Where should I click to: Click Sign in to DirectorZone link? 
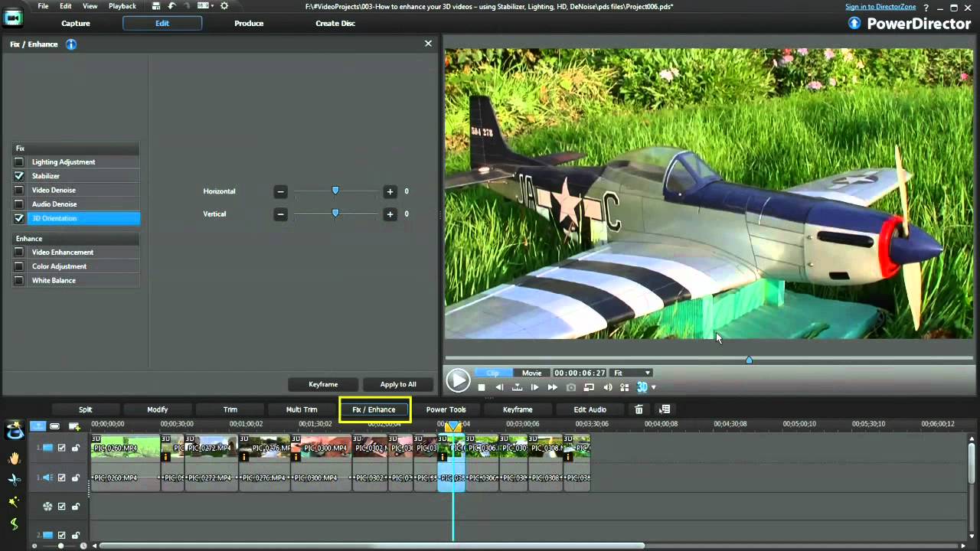click(x=880, y=7)
